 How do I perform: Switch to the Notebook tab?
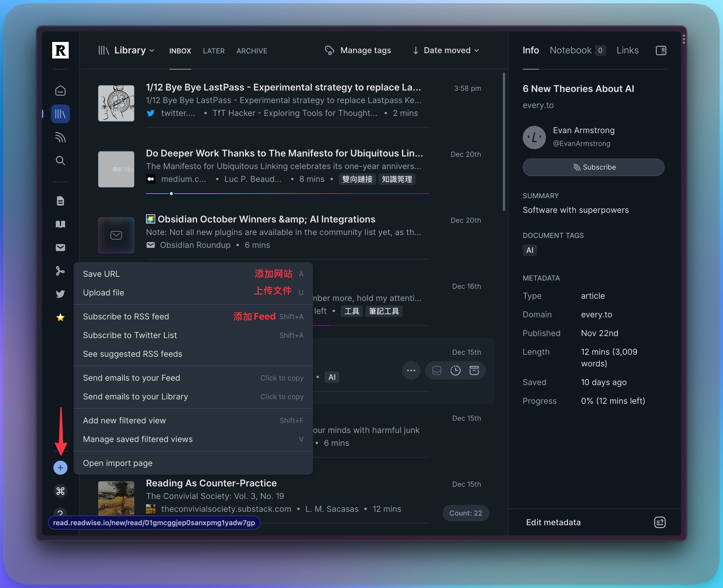pos(578,51)
